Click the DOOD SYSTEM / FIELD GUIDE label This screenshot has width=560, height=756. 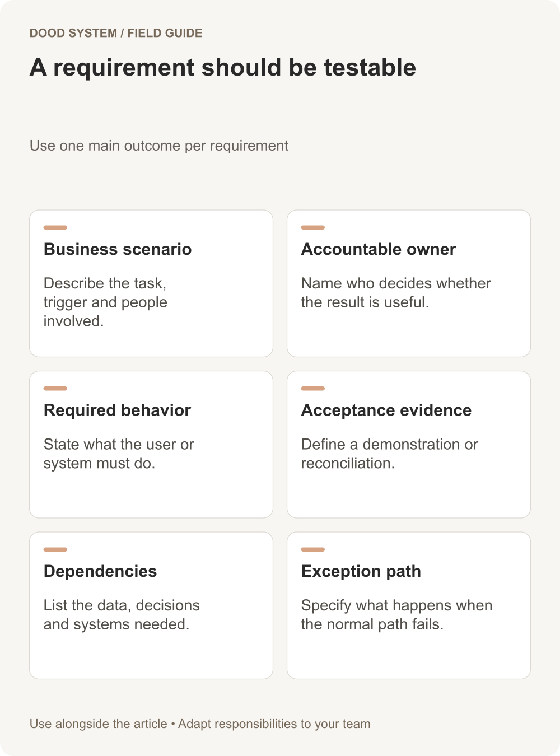click(116, 33)
